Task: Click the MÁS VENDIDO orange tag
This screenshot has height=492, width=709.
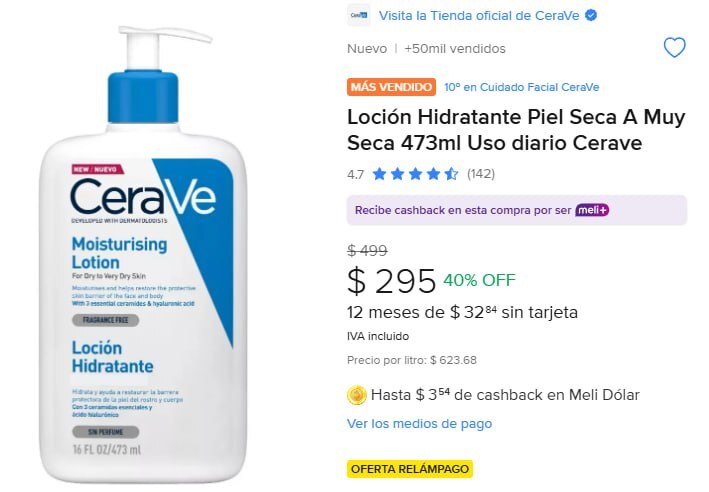Action: tap(392, 87)
